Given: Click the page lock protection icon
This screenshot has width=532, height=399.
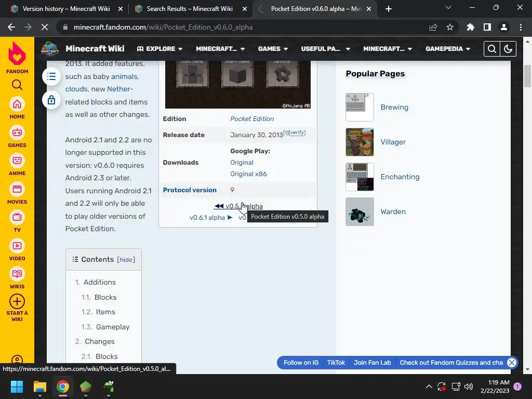Looking at the screenshot, I should [x=51, y=100].
